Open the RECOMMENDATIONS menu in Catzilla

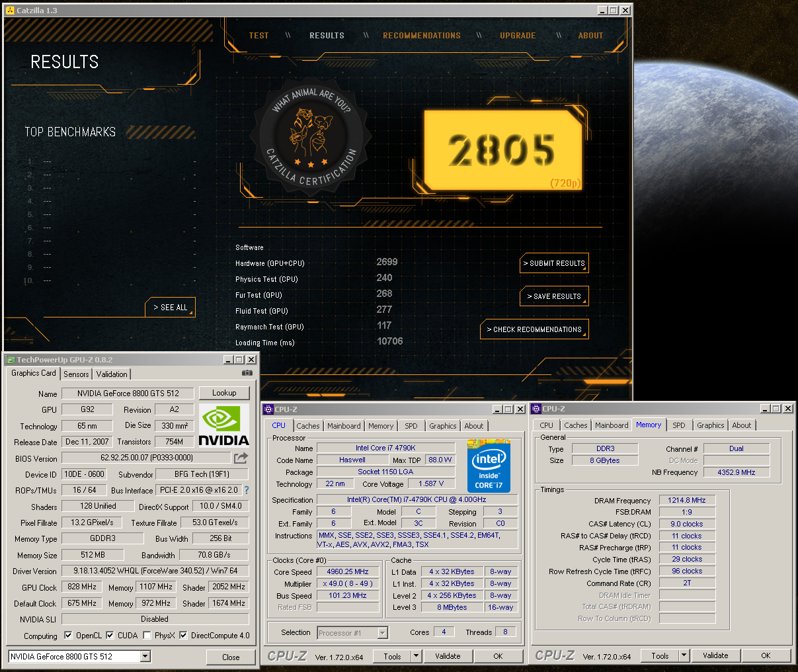[x=422, y=36]
